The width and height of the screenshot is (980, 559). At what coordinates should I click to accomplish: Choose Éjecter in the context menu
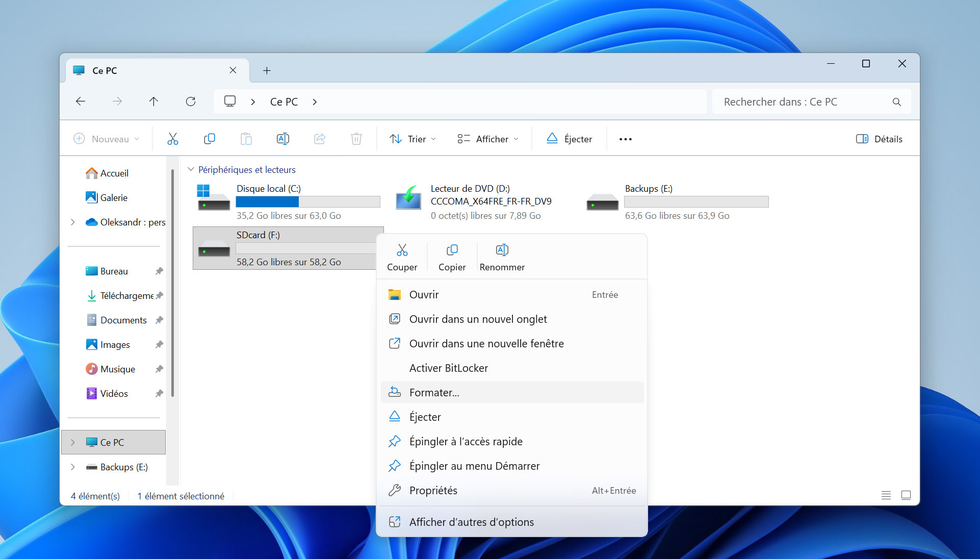tap(512, 417)
